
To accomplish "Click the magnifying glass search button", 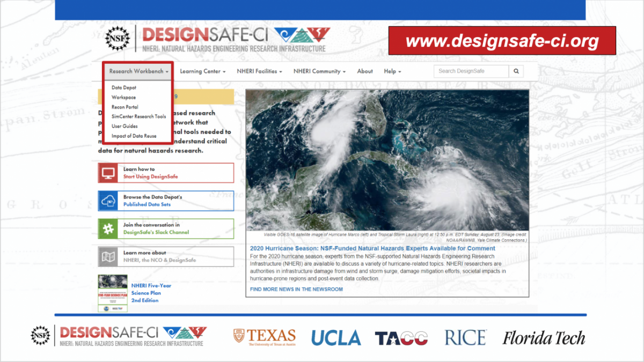I will 516,71.
